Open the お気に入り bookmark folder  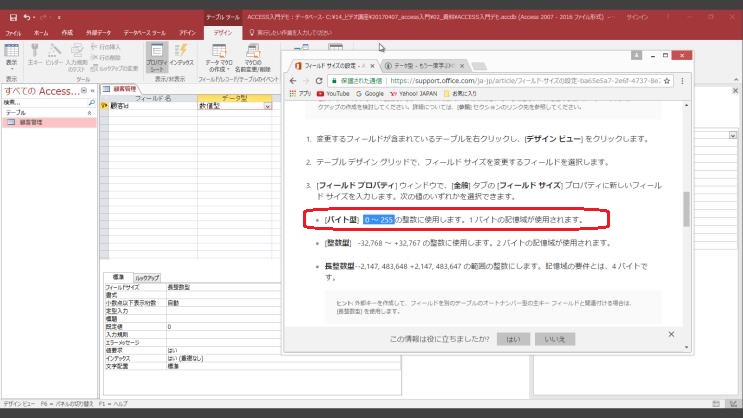coord(460,94)
